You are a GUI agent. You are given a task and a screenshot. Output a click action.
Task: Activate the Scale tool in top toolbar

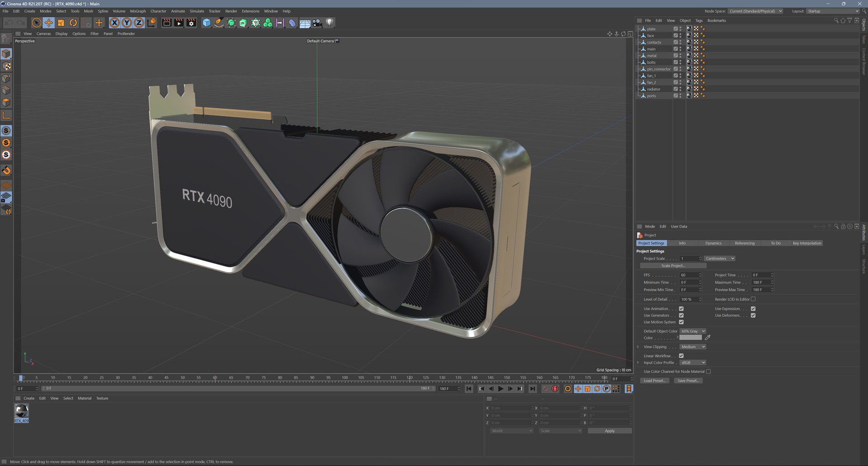pos(61,23)
